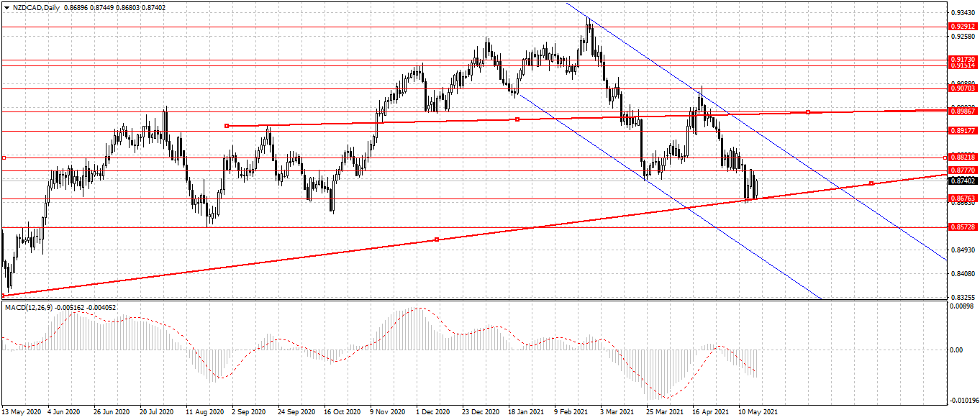The height and width of the screenshot is (420, 980).
Task: Click the 16 Apr 2021 date on the time axis
Action: [710, 413]
